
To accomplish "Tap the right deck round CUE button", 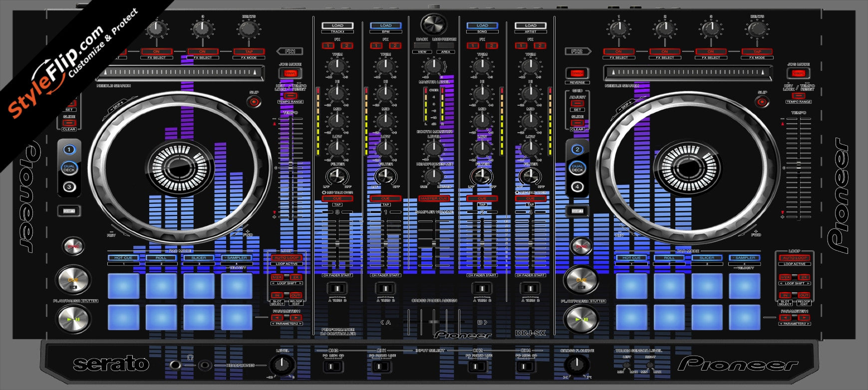I will click(581, 280).
